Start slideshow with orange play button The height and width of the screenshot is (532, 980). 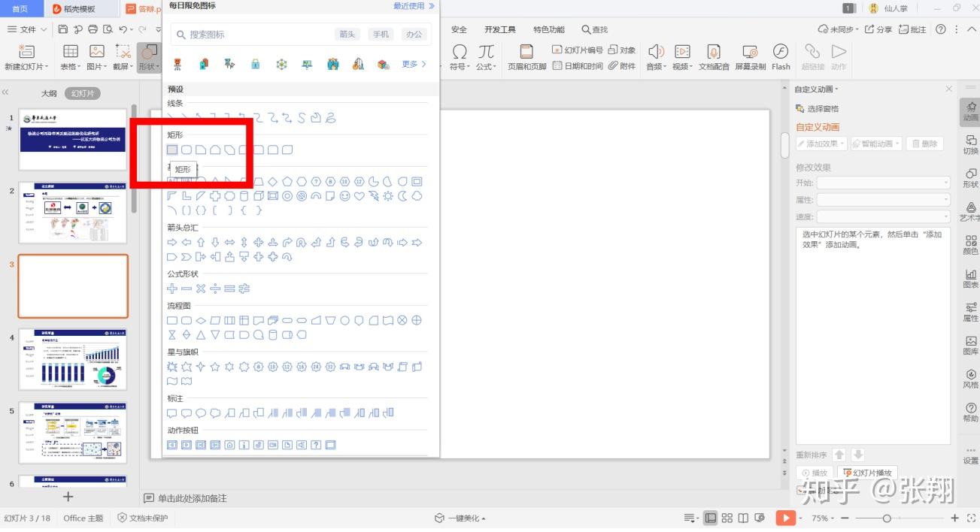point(785,518)
